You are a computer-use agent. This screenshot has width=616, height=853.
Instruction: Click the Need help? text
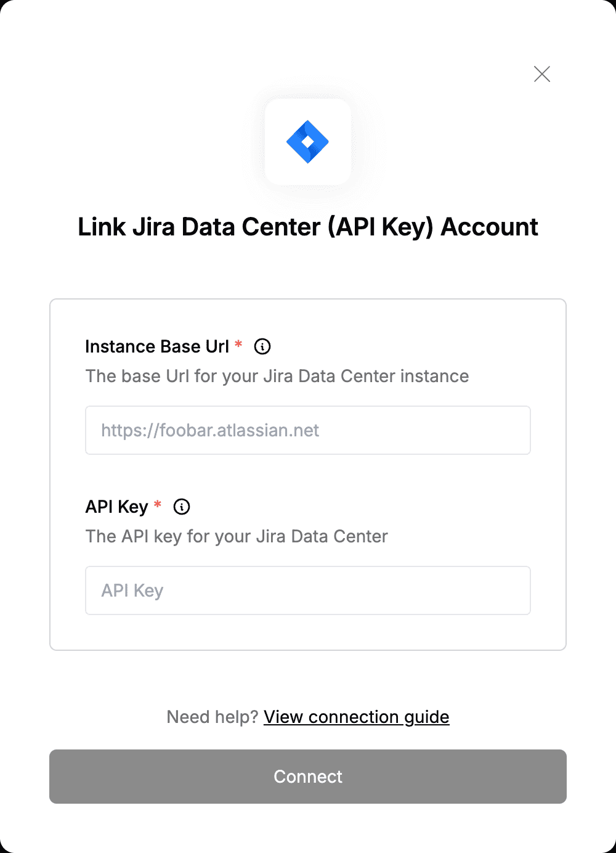click(212, 717)
